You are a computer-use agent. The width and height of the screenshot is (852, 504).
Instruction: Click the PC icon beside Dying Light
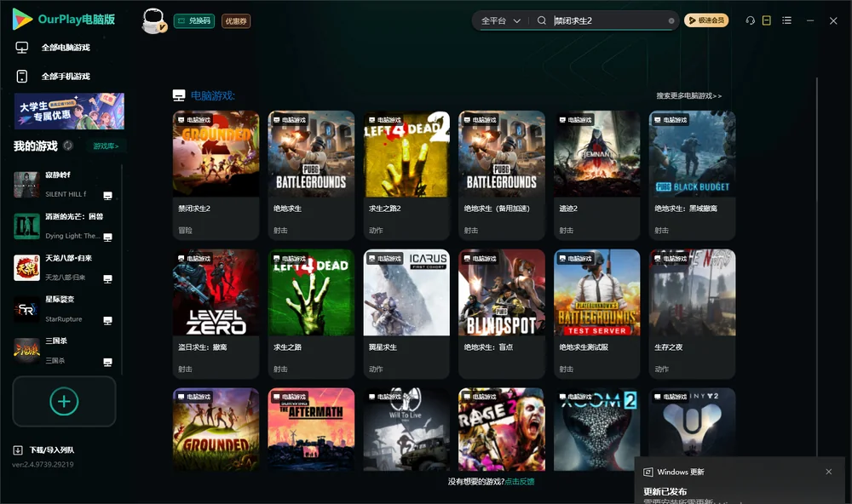(x=107, y=238)
